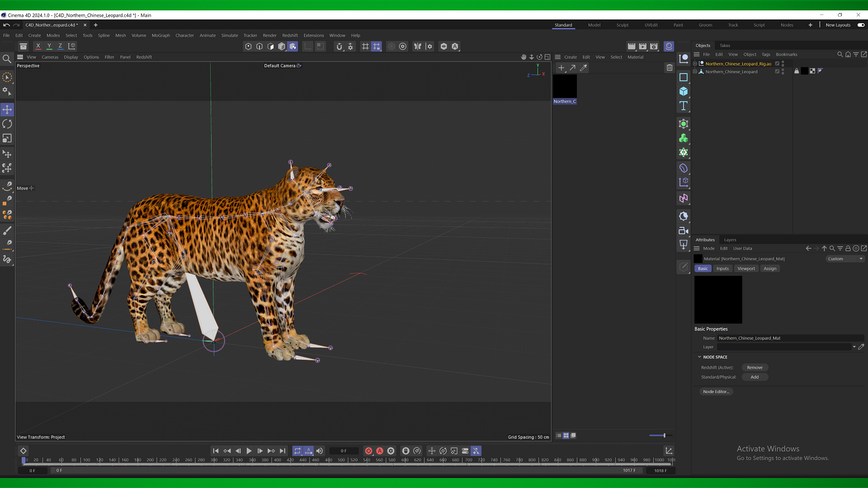Open the Simulate menu
The width and height of the screenshot is (868, 488).
(229, 35)
